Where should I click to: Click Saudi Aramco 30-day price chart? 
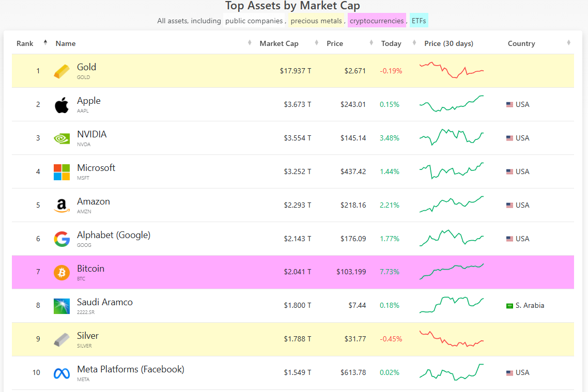(452, 305)
